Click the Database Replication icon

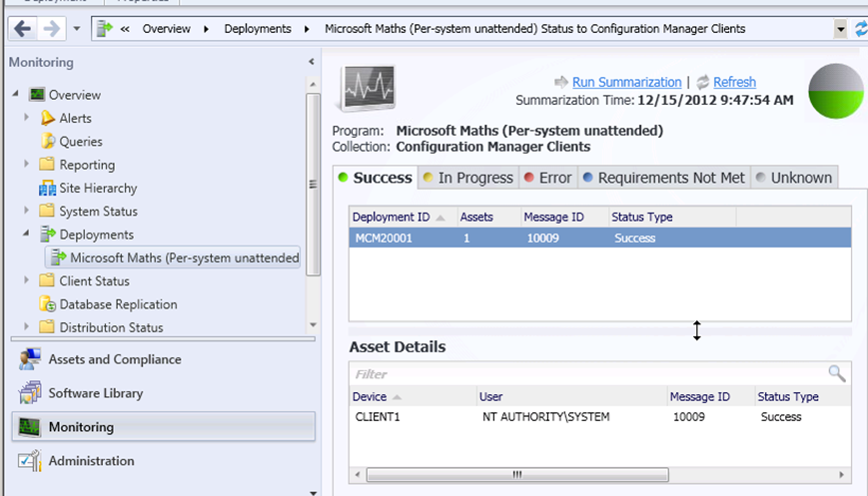tap(48, 303)
